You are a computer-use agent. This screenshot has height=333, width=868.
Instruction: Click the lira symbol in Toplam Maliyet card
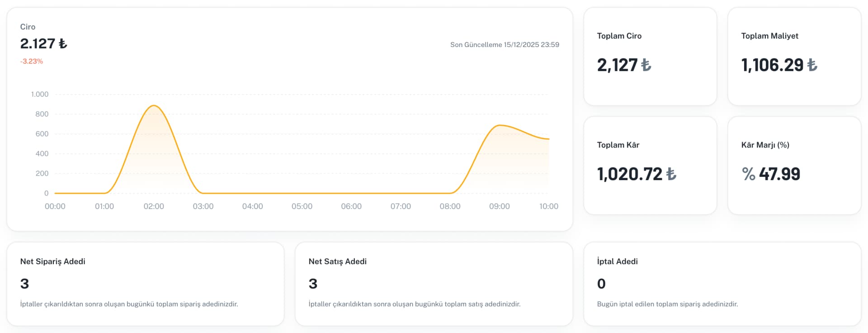click(x=812, y=65)
